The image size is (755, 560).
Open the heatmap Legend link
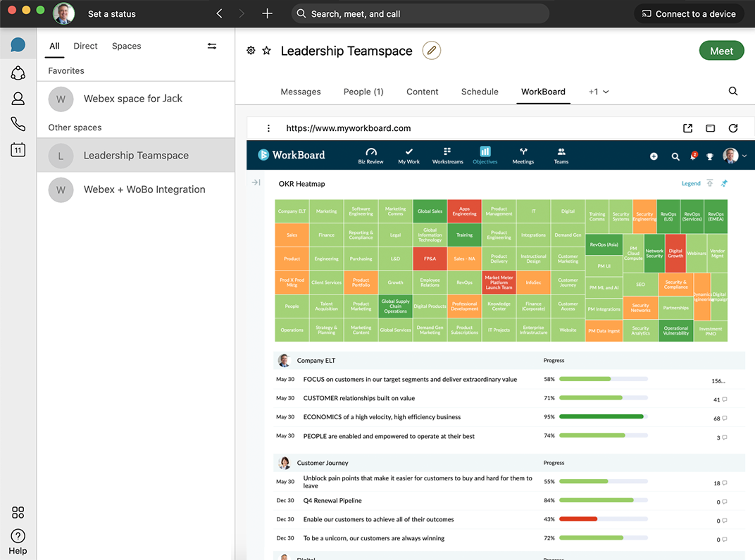691,183
